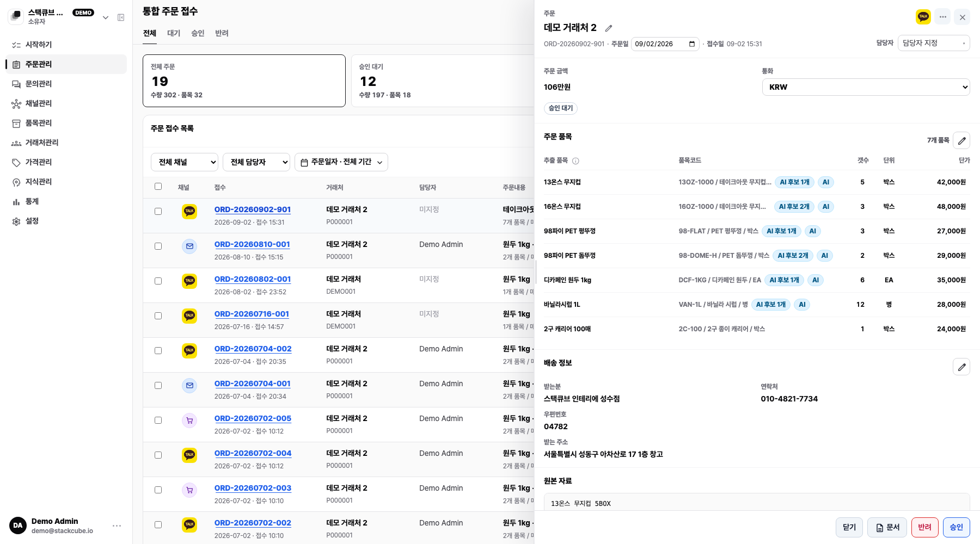Open 설정 sidebar item
Image resolution: width=980 pixels, height=544 pixels.
tap(66, 221)
